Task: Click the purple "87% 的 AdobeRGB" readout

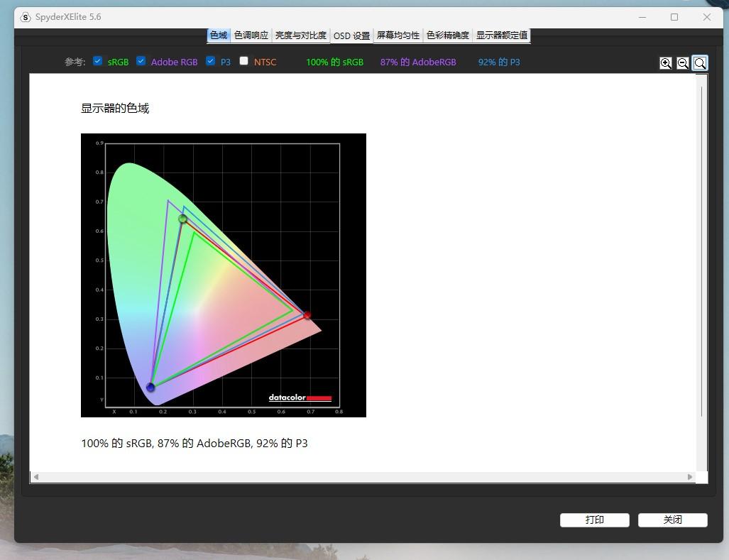Action: pos(418,62)
